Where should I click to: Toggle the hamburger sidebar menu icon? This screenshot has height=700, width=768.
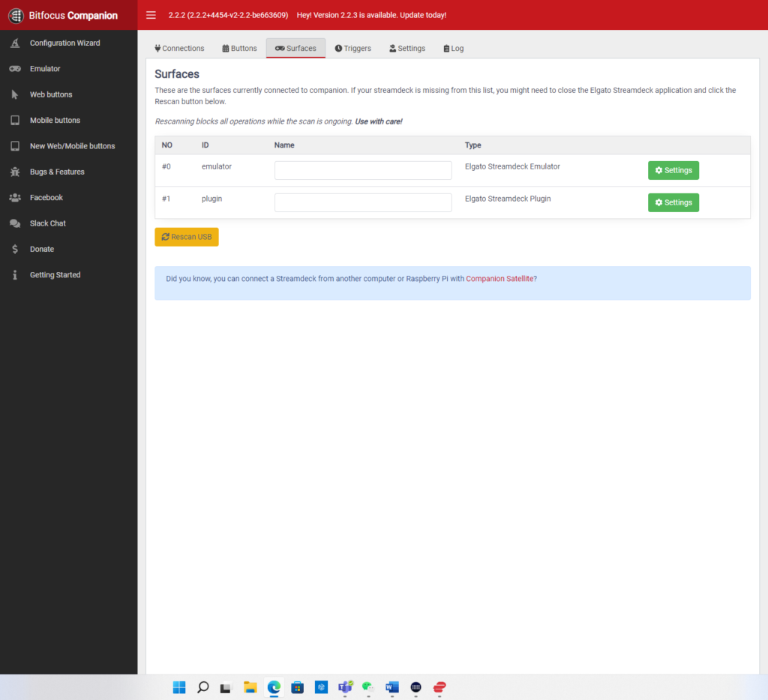[x=151, y=15]
